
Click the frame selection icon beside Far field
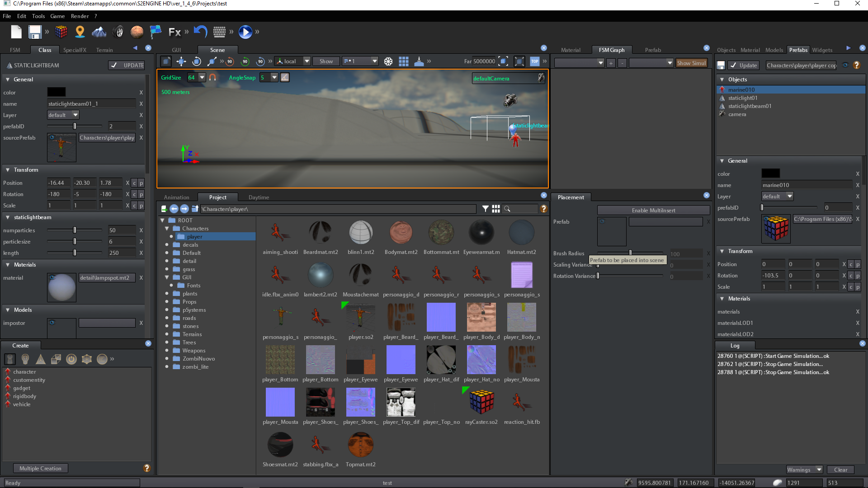(503, 61)
